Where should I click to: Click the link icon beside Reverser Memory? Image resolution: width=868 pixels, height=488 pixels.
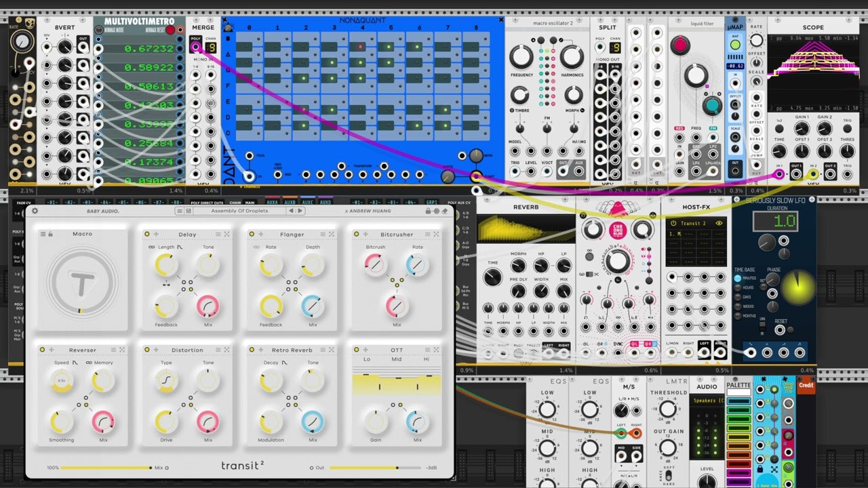[x=90, y=363]
